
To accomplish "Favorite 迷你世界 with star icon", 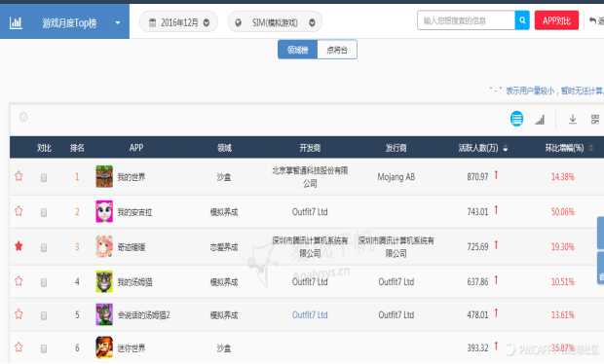I will (19, 347).
